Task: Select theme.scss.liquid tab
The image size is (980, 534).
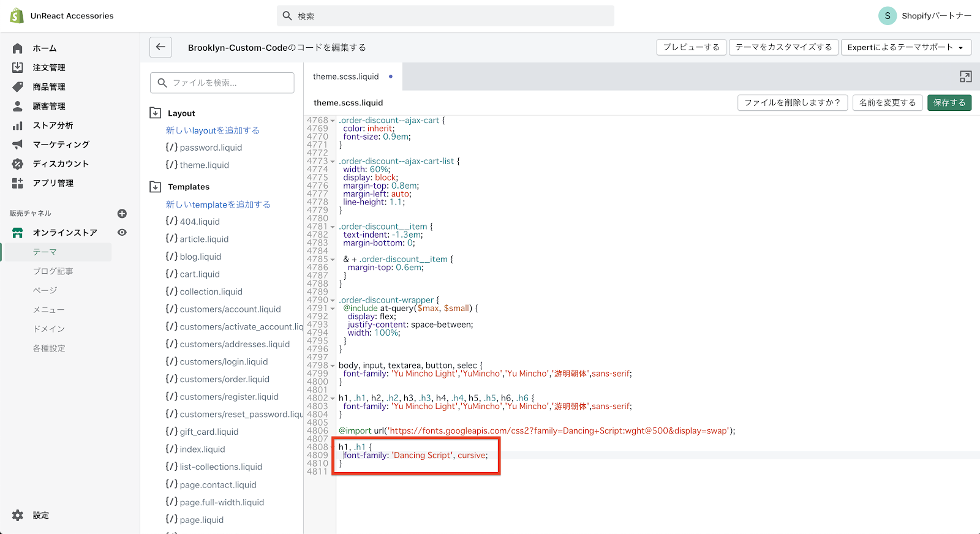Action: pyautogui.click(x=346, y=77)
